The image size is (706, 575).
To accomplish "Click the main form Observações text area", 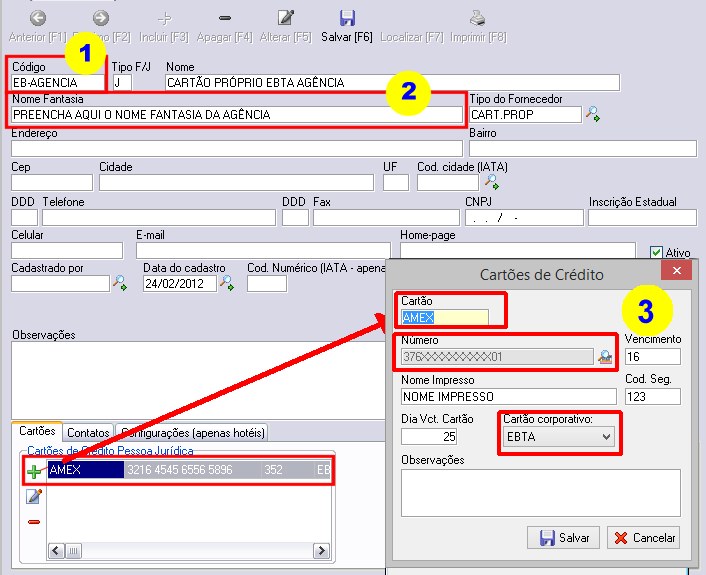I will (198, 380).
